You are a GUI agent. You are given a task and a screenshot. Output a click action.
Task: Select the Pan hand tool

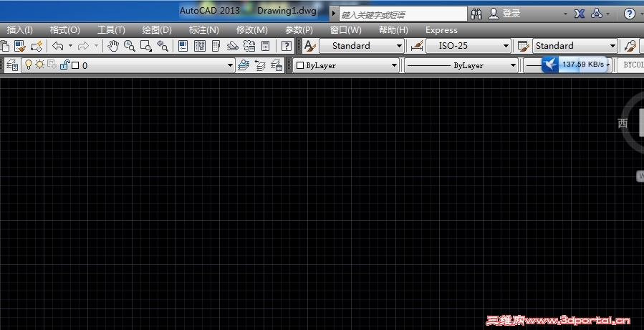click(x=113, y=46)
